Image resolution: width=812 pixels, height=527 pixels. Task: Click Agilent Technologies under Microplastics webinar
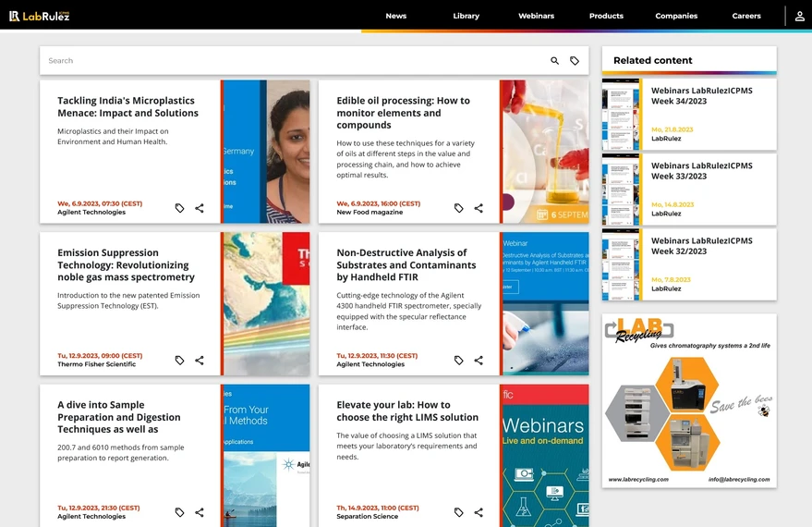pyautogui.click(x=91, y=213)
